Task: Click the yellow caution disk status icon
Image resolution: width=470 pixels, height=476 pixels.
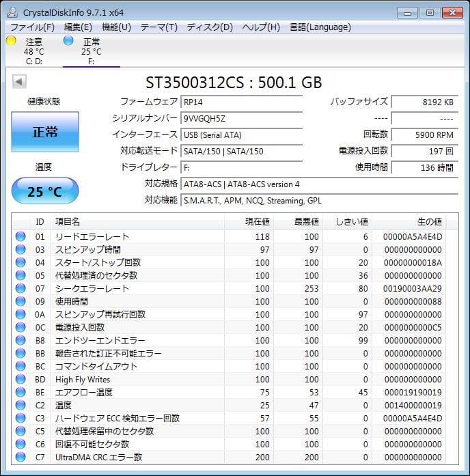Action: pyautogui.click(x=11, y=41)
